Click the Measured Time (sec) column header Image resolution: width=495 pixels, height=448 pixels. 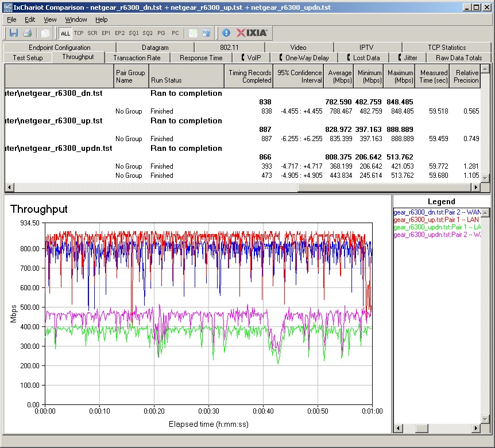pyautogui.click(x=432, y=76)
